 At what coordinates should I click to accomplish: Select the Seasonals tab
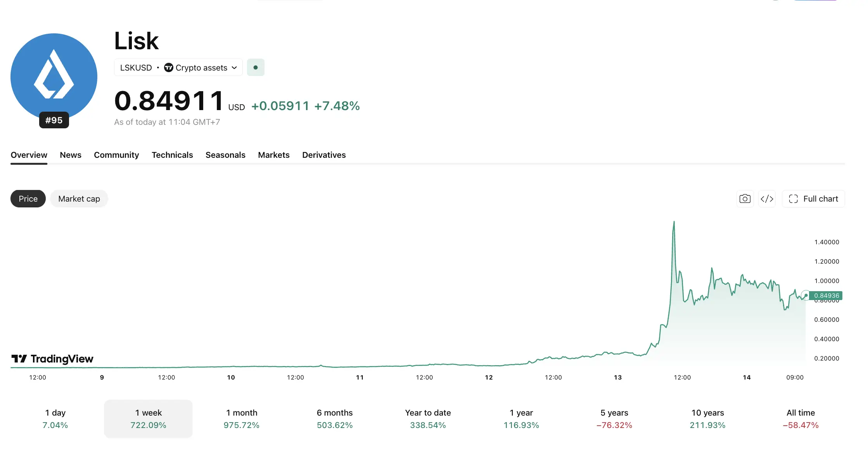pyautogui.click(x=225, y=155)
